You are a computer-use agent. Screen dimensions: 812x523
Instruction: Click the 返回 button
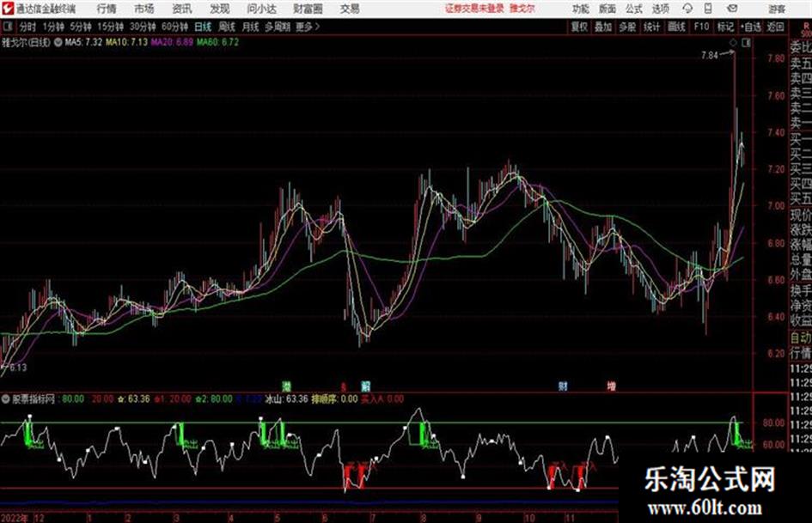(775, 27)
